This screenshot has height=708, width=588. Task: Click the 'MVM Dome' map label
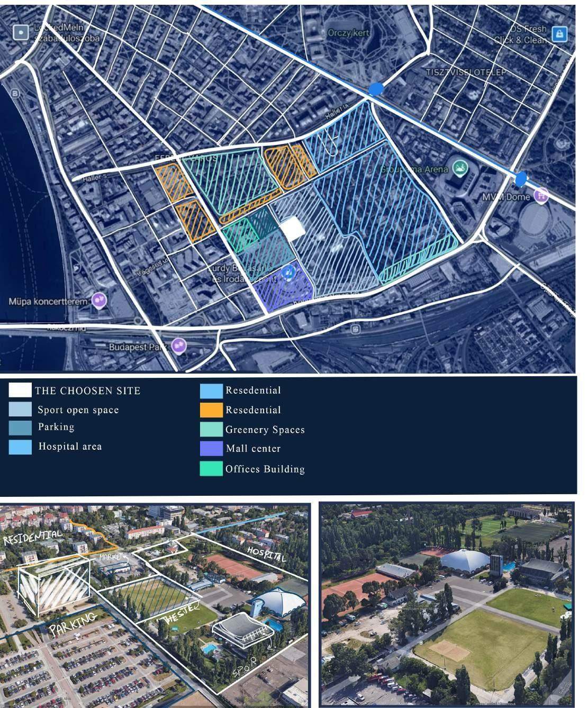tap(505, 197)
